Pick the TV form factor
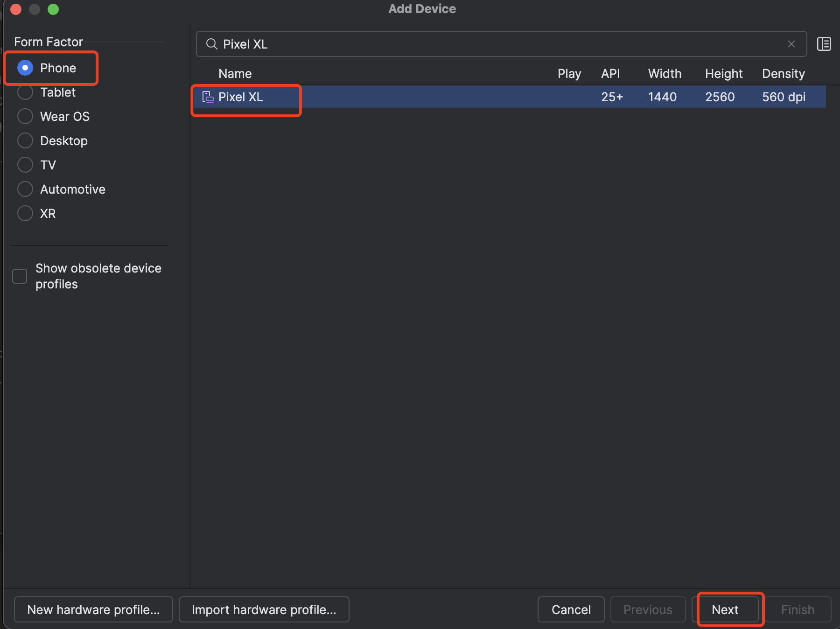The height and width of the screenshot is (629, 840). pos(25,165)
